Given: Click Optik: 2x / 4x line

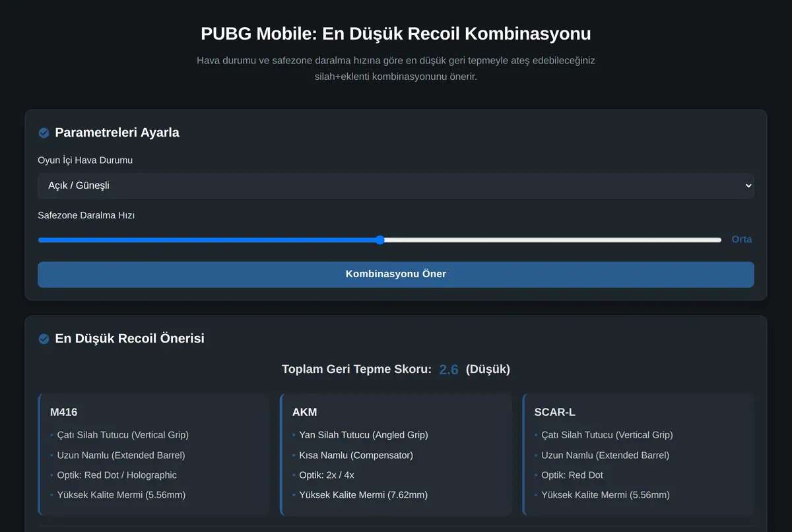Looking at the screenshot, I should [327, 475].
